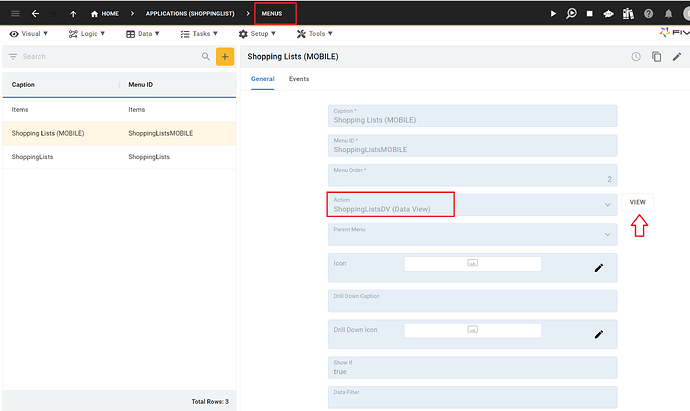
Task: Click the Icon image placeholder
Action: tap(473, 264)
